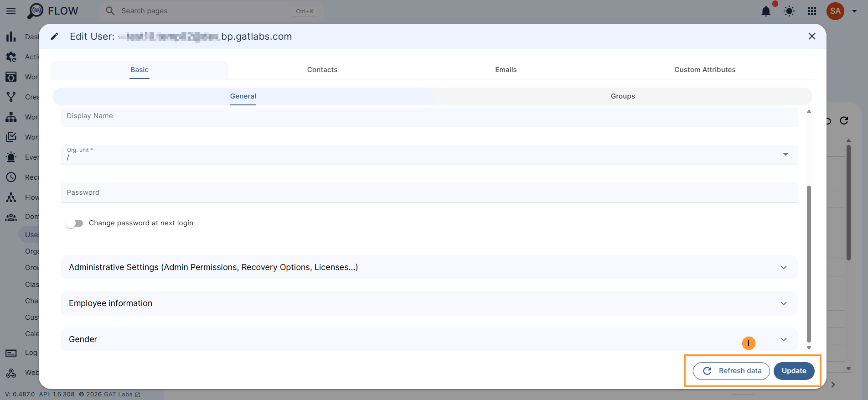Screen dimensions: 868x400
Task: Click the Actions gear icon in sidebar
Action: click(11, 57)
